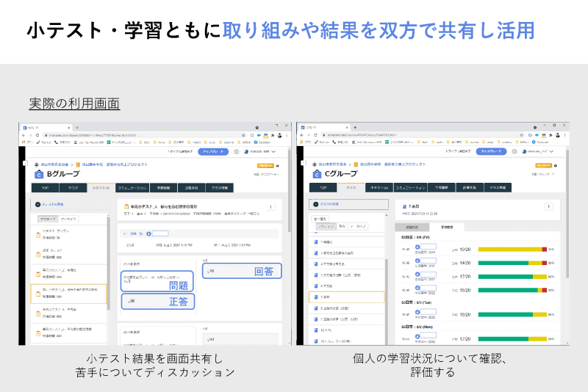
Task: Click アップグレード button in Bグループ window
Action: 213,152
